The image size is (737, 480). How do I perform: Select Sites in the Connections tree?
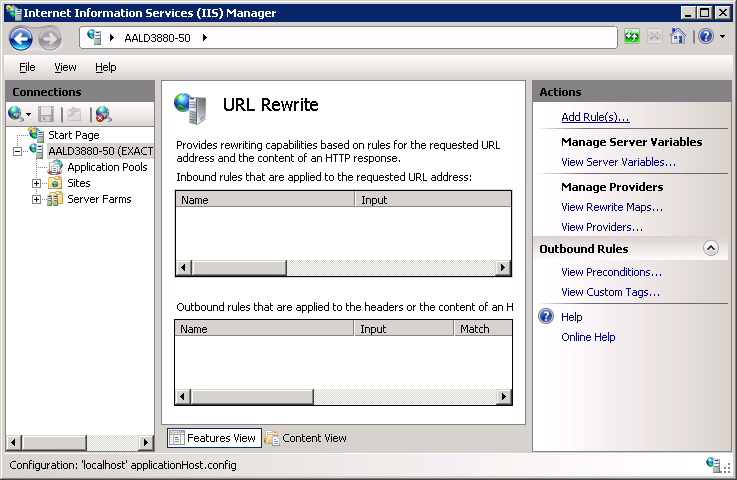coord(78,183)
